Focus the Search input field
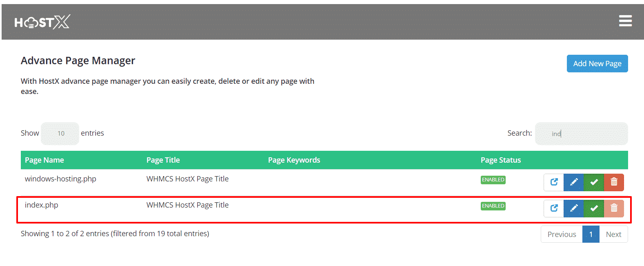644x266 pixels. 581,134
